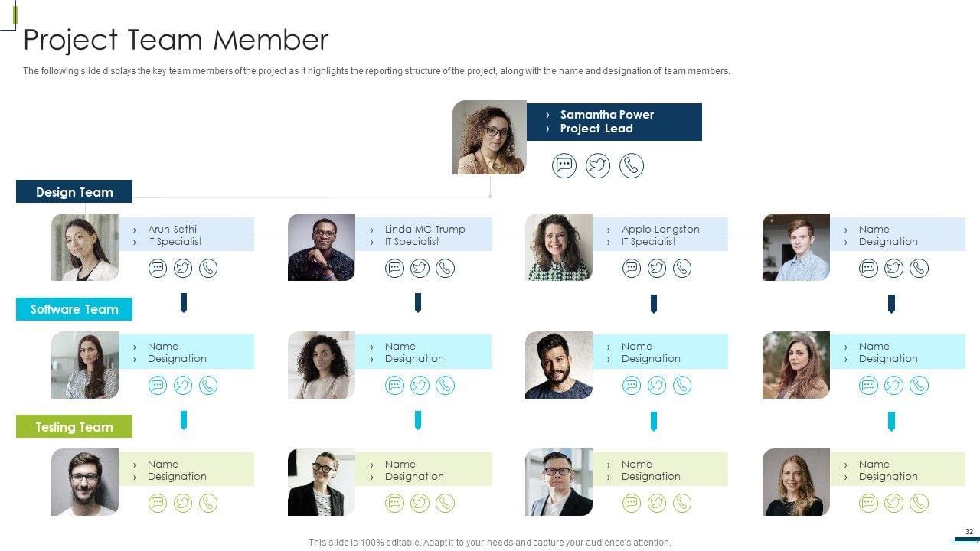Click Arun Sethi's chat icon

(x=158, y=268)
